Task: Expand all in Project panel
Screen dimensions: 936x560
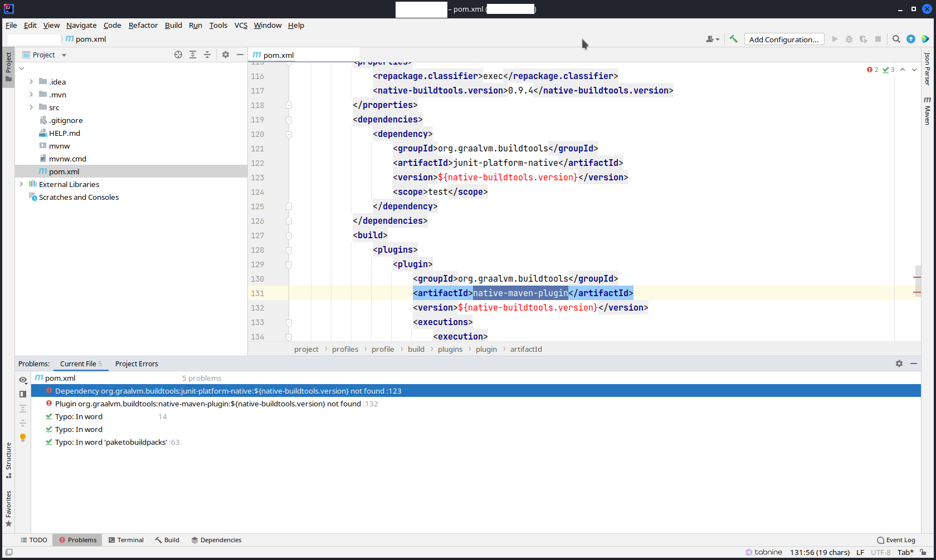Action: click(193, 55)
